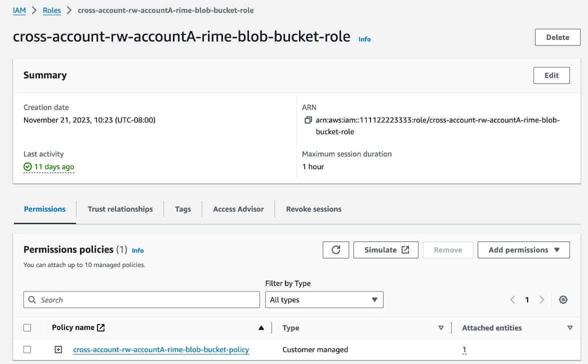The width and height of the screenshot is (588, 364).
Task: Click the Type column header label
Action: click(290, 328)
